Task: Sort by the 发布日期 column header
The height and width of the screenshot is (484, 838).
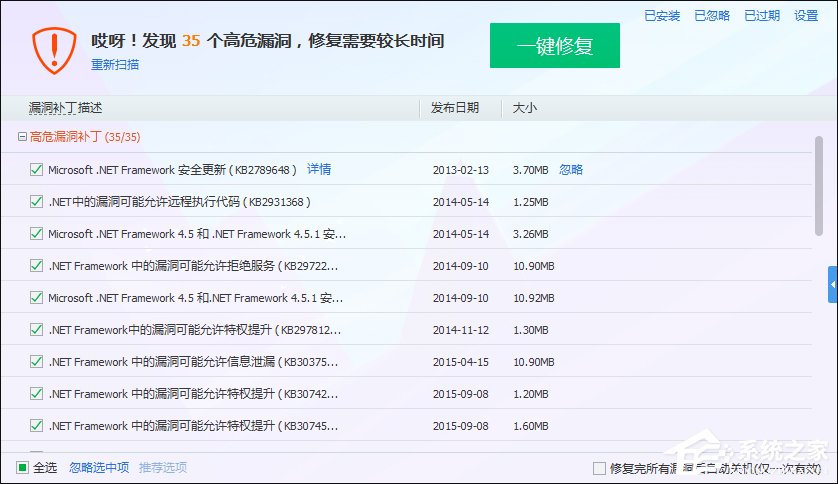Action: tap(455, 107)
